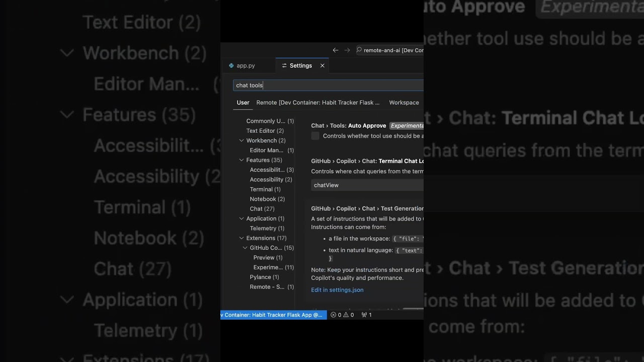Open the chatView dropdown for Terminal Chat Location
Image resolution: width=644 pixels, height=362 pixels.
[x=367, y=185]
